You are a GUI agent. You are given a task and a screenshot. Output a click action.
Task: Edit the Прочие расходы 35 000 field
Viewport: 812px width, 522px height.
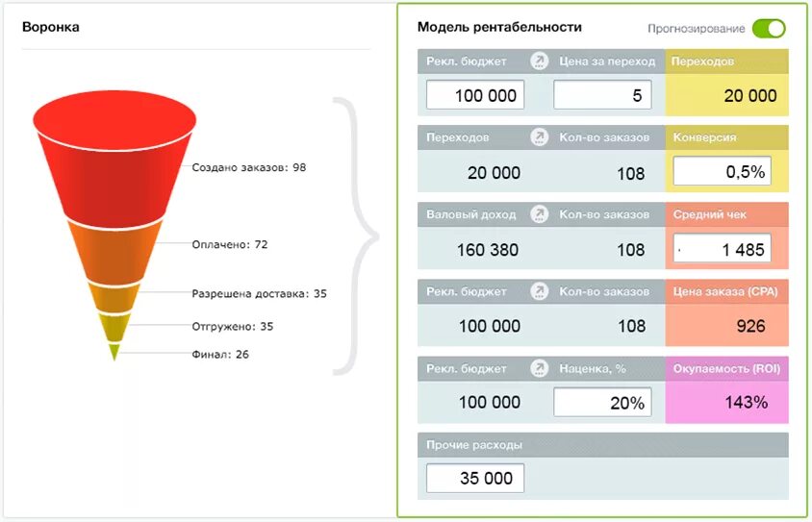475,478
